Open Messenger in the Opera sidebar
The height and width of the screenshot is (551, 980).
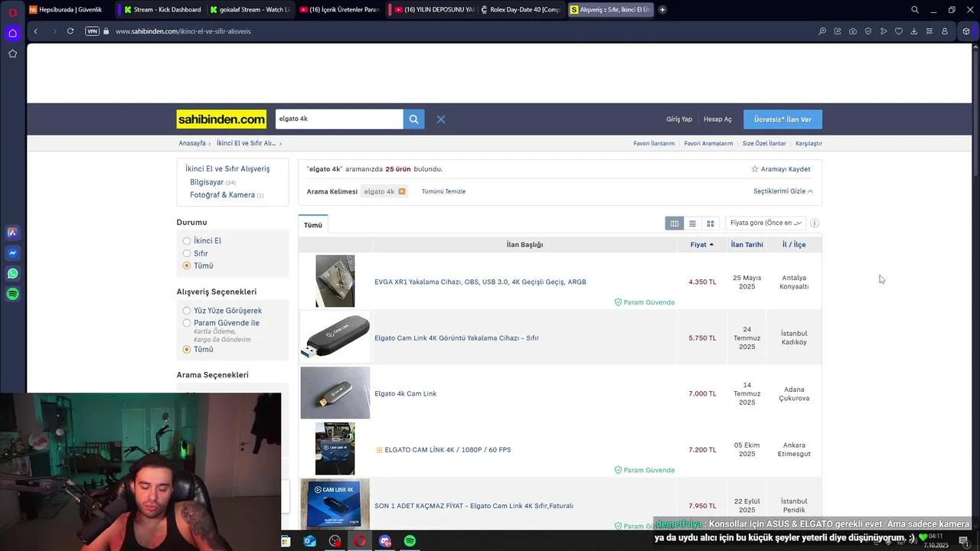click(x=12, y=253)
